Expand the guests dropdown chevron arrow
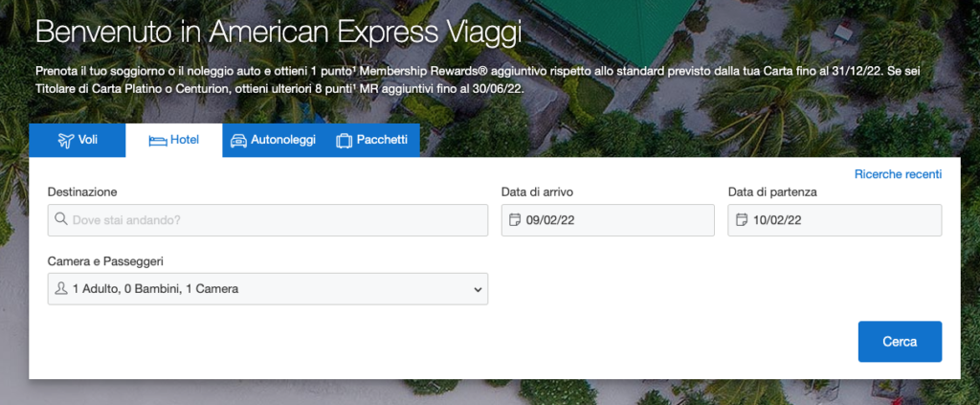 478,289
